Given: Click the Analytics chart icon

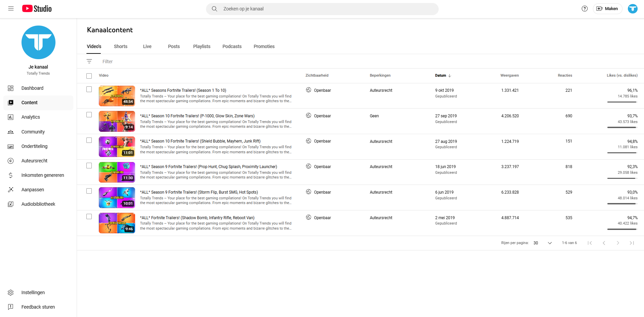Looking at the screenshot, I should 11,117.
